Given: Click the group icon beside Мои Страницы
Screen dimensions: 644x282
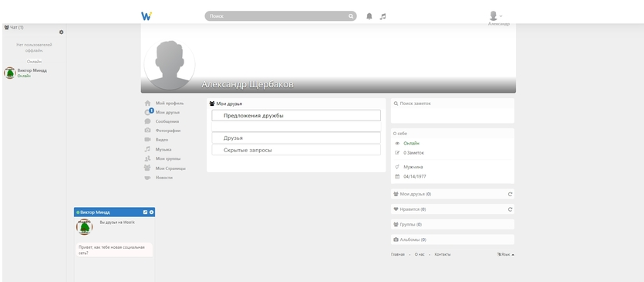Looking at the screenshot, I should pos(147,168).
